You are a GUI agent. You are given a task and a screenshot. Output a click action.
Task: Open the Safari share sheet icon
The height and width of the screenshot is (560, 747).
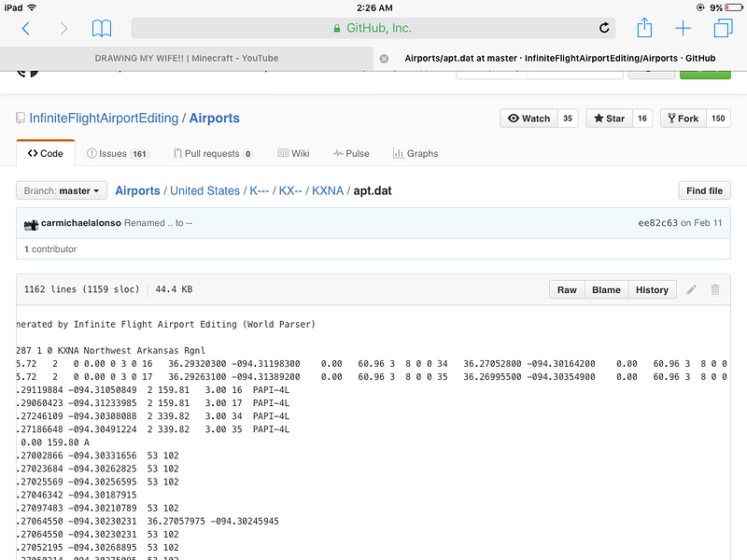point(644,27)
